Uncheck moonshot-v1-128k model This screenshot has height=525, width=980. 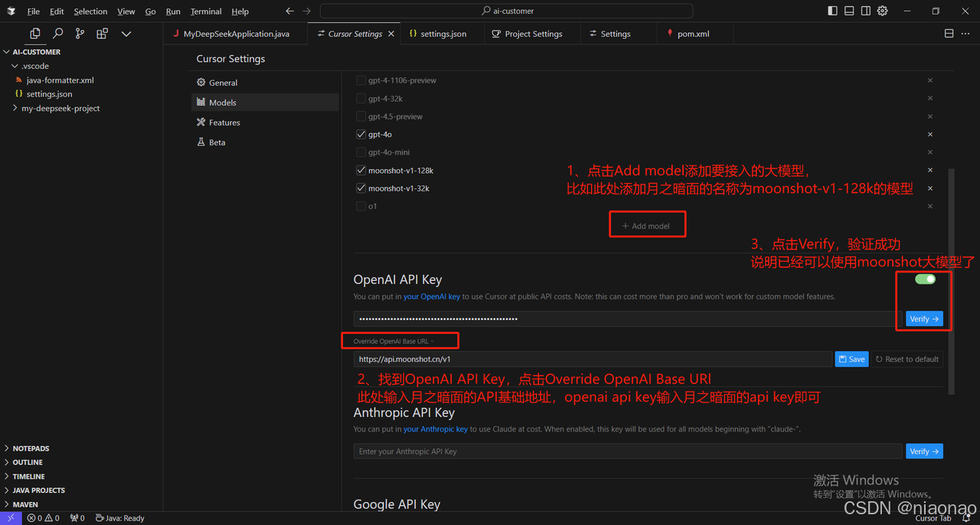point(361,170)
